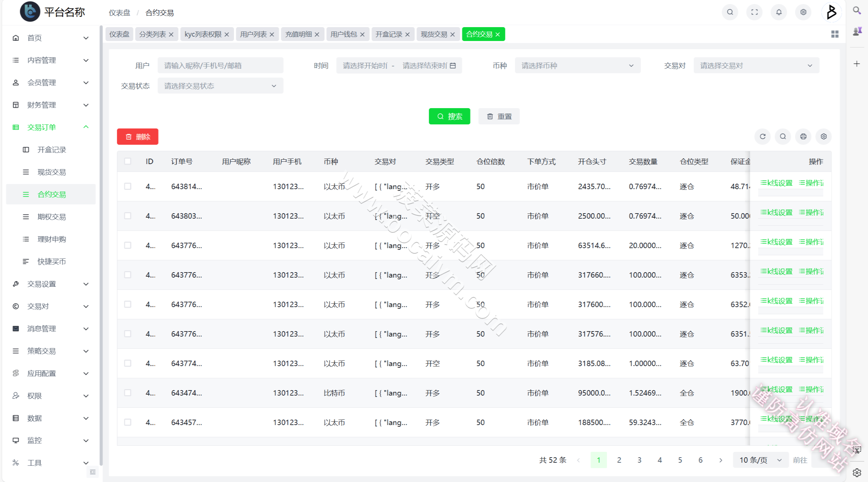The height and width of the screenshot is (482, 868).
Task: Open 理财申购 in the sidebar
Action: point(51,239)
